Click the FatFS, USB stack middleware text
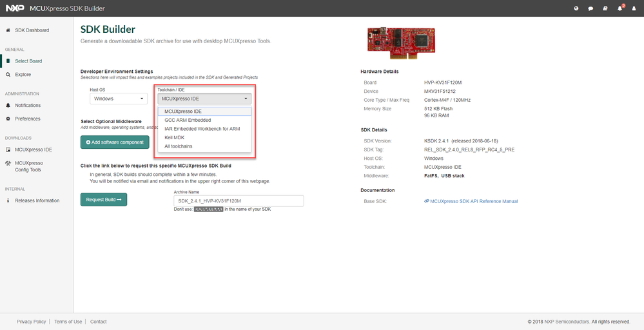The height and width of the screenshot is (330, 644). (x=444, y=176)
